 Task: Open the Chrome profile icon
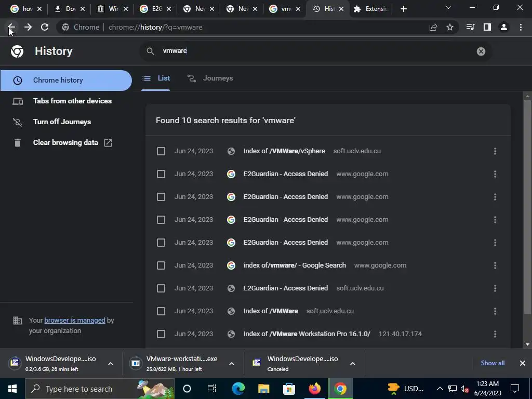tap(504, 27)
